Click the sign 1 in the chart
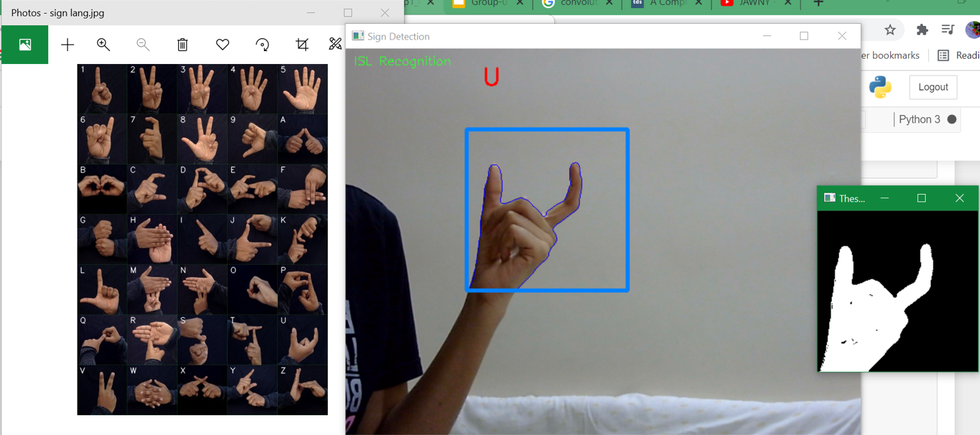 102,89
